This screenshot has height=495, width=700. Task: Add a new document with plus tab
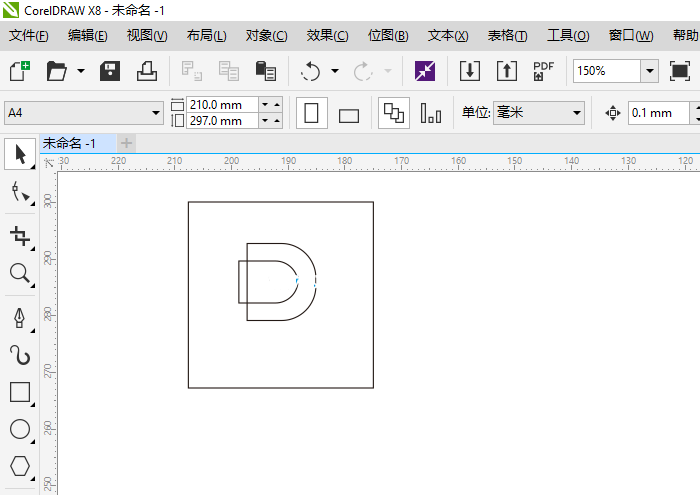click(x=126, y=143)
